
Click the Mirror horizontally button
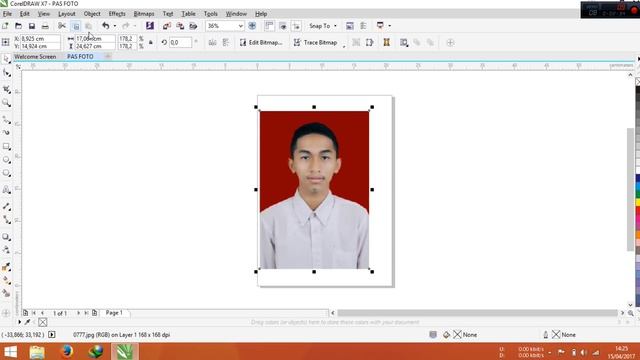(x=212, y=42)
